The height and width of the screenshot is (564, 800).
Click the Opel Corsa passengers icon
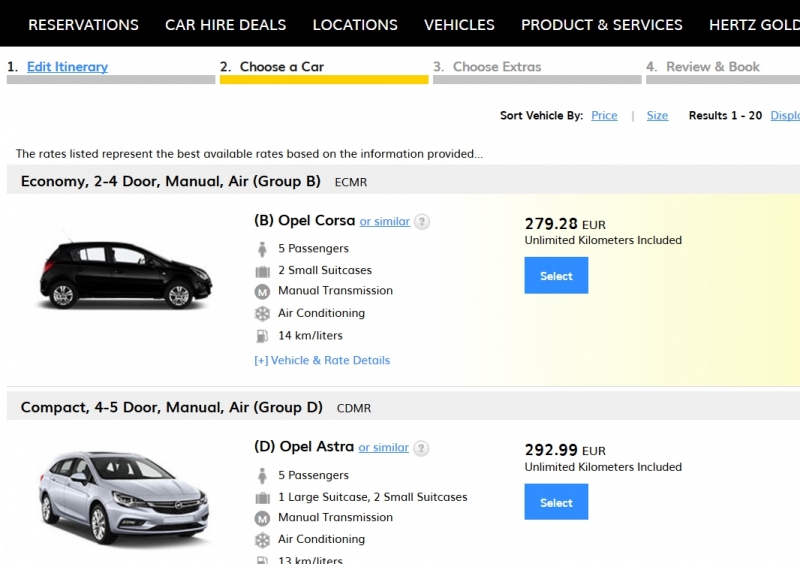(x=262, y=249)
